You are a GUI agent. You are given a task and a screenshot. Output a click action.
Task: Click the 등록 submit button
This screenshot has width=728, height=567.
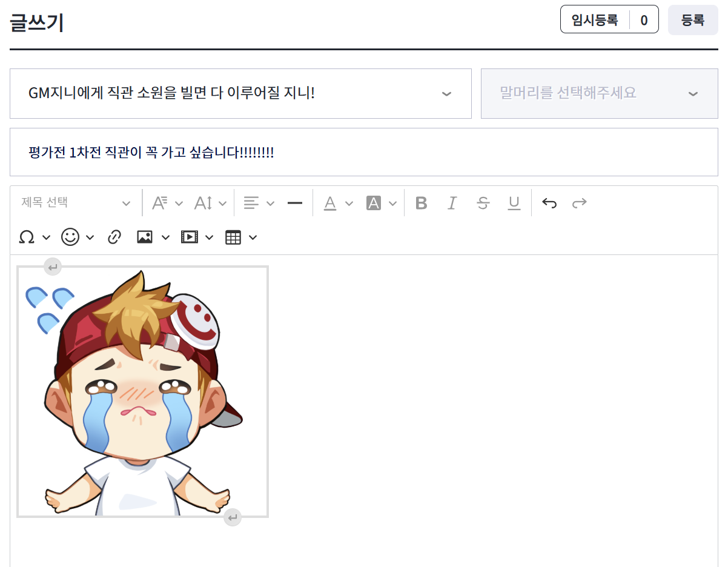coord(692,20)
